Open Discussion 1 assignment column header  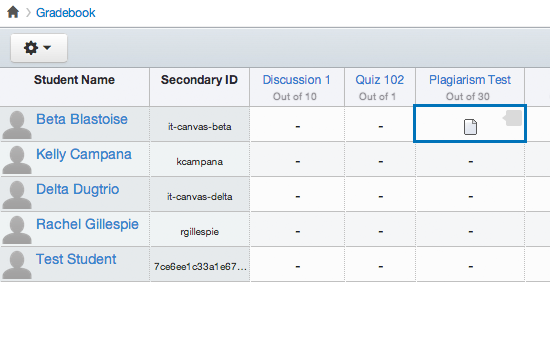tap(296, 80)
